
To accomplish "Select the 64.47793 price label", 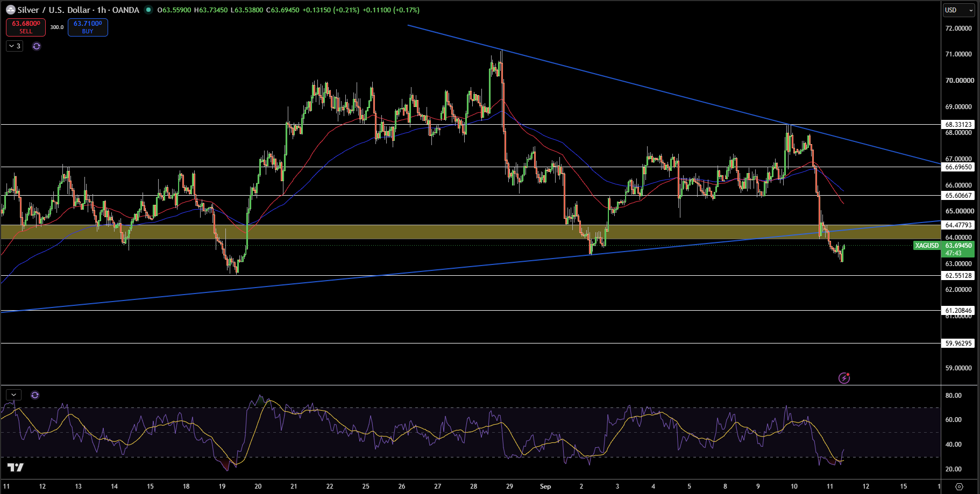I will [x=959, y=225].
